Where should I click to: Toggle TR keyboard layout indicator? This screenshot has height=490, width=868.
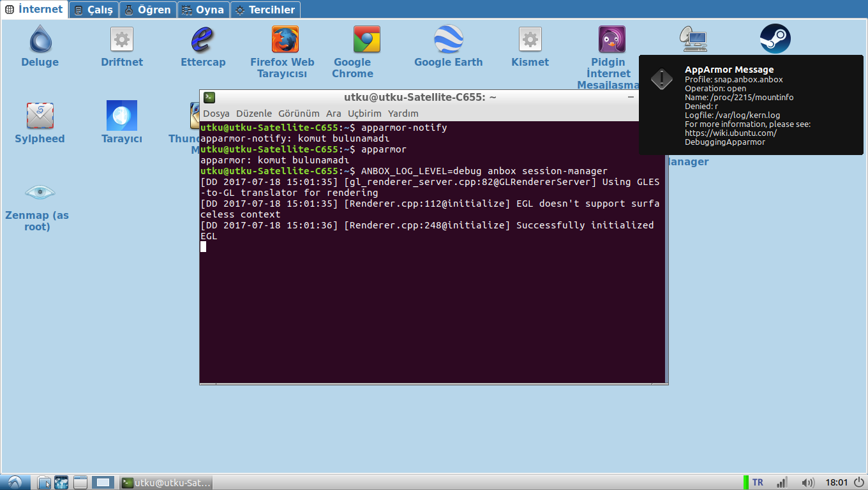(757, 482)
